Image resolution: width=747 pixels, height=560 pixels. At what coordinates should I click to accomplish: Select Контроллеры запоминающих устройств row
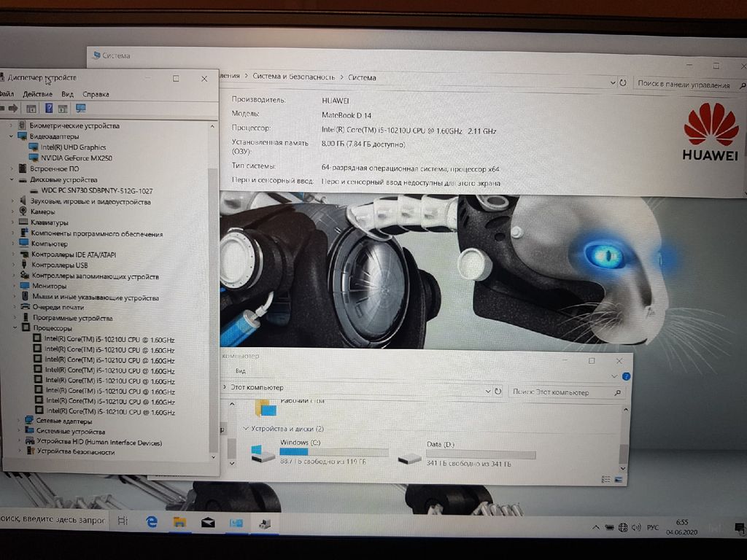point(96,276)
